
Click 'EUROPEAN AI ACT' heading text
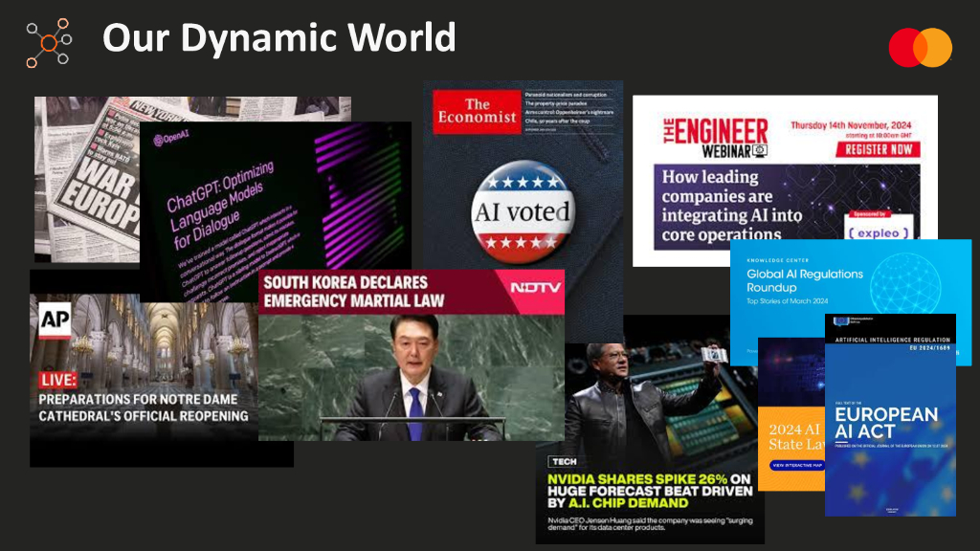click(x=885, y=423)
